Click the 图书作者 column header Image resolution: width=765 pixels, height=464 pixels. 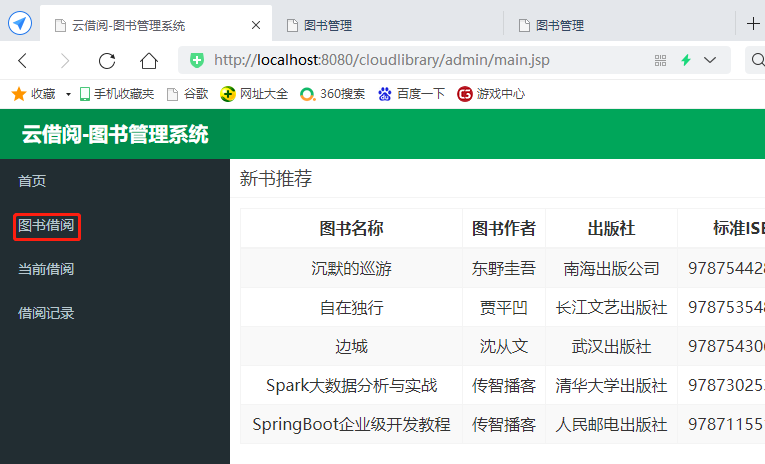tap(504, 228)
